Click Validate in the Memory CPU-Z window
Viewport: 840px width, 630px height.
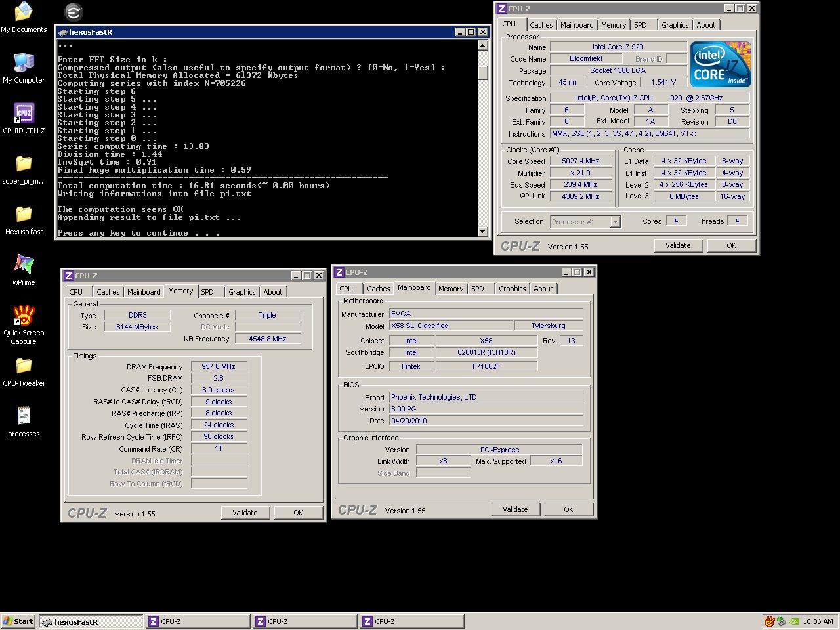point(245,513)
